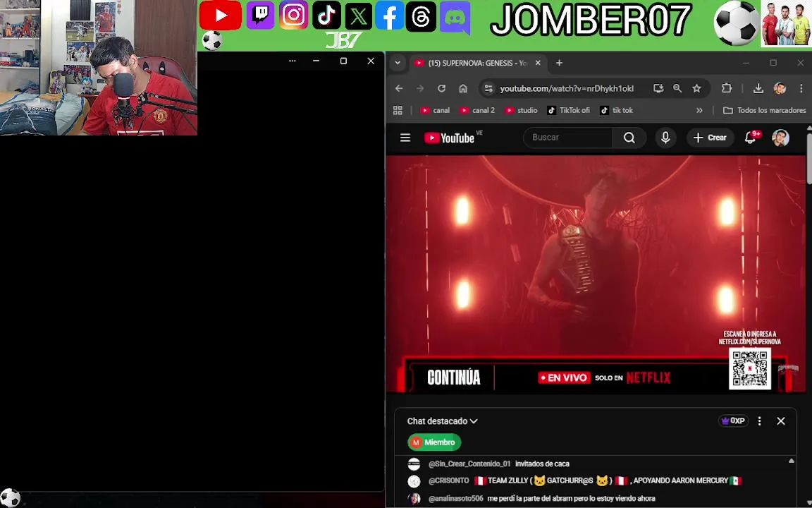
Task: Open the YouTube account avatar menu
Action: [x=780, y=138]
